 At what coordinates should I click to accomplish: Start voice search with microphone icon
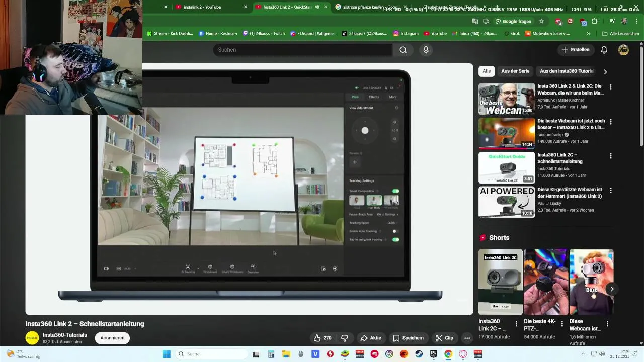pyautogui.click(x=426, y=50)
